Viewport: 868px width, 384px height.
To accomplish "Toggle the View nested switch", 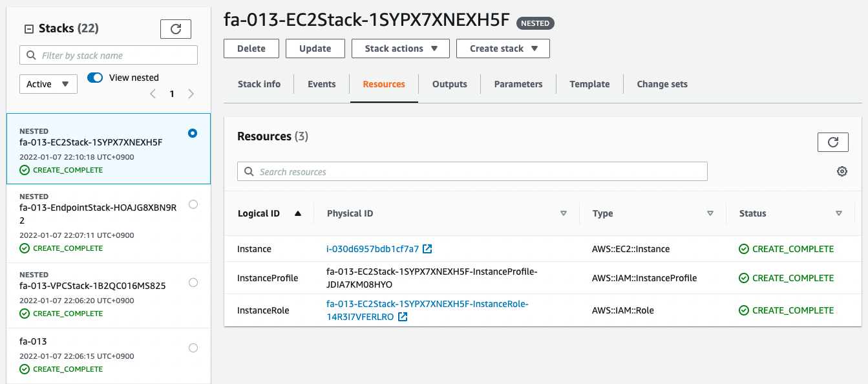I will 95,78.
